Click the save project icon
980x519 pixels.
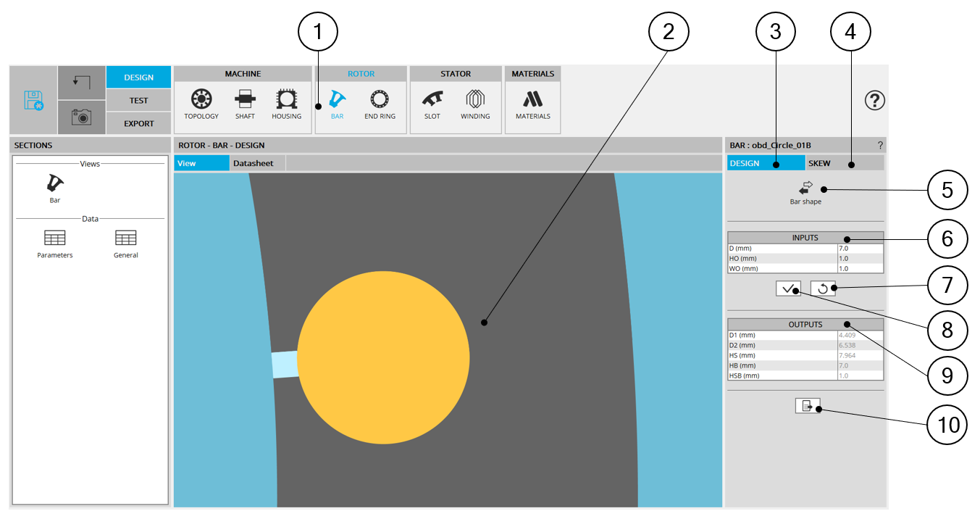[x=33, y=100]
